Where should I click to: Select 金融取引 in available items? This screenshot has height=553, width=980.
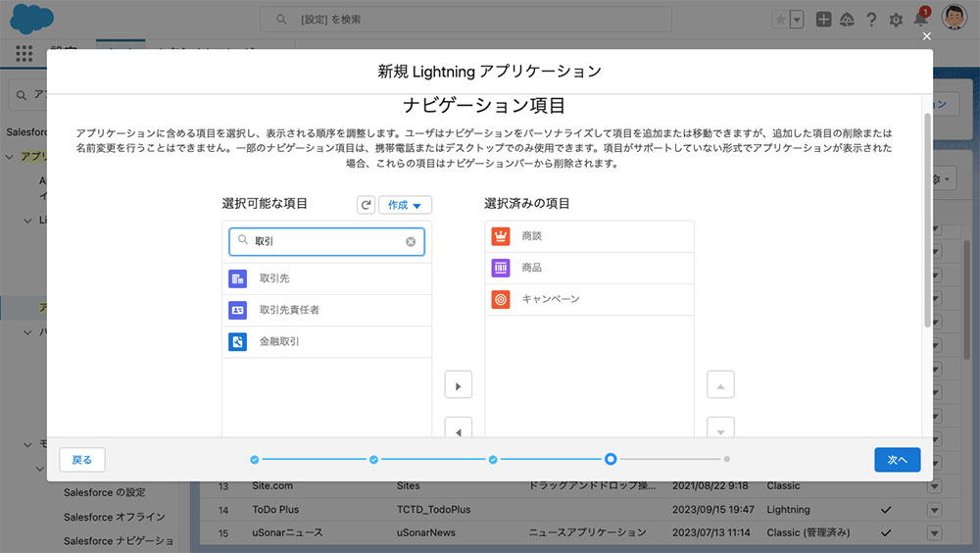click(x=327, y=341)
